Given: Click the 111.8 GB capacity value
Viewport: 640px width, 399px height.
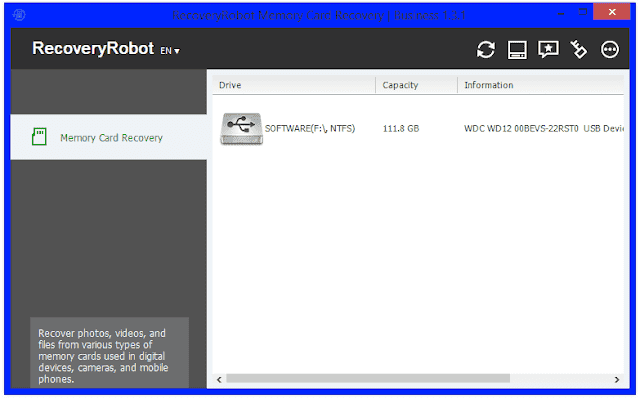Looking at the screenshot, I should [x=401, y=129].
